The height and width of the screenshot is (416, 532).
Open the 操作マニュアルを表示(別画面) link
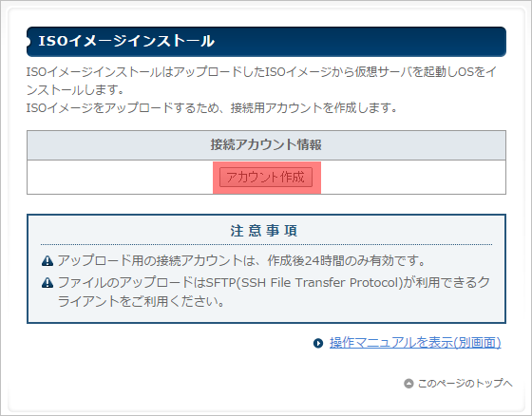coord(415,343)
